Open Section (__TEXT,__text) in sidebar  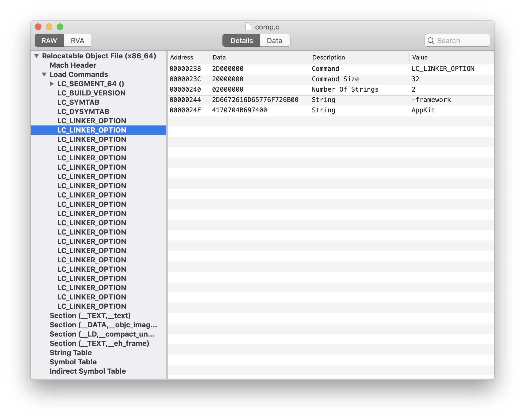(x=90, y=316)
